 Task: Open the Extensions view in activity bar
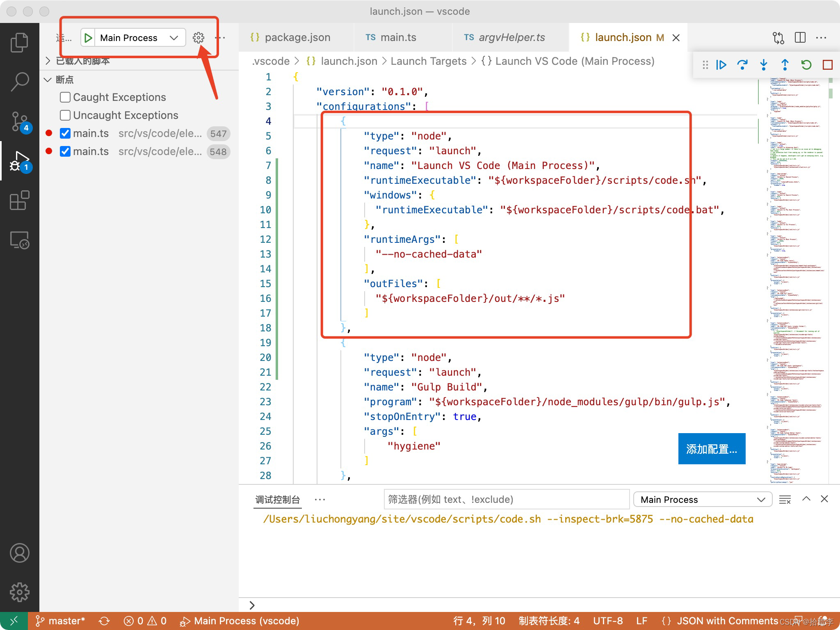pos(19,201)
